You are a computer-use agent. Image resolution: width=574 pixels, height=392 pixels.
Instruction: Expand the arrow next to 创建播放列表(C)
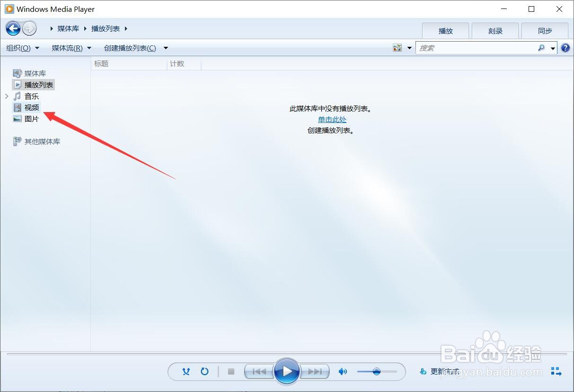(x=166, y=48)
